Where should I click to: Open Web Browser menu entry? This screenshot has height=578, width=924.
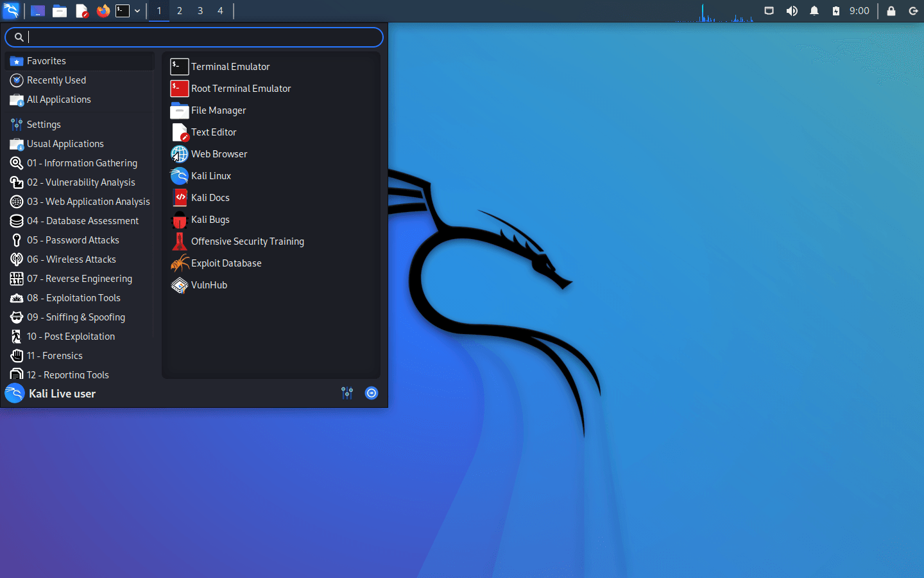[x=270, y=154]
